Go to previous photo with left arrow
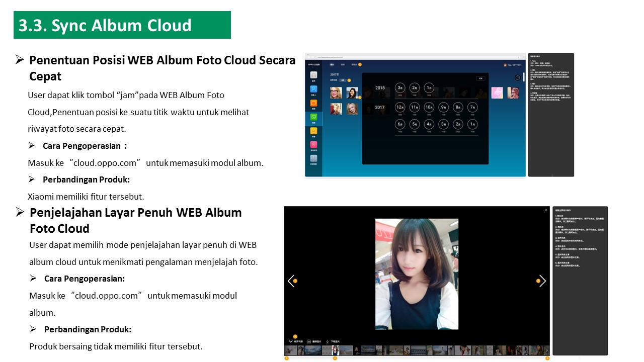644x362 pixels. (x=290, y=281)
